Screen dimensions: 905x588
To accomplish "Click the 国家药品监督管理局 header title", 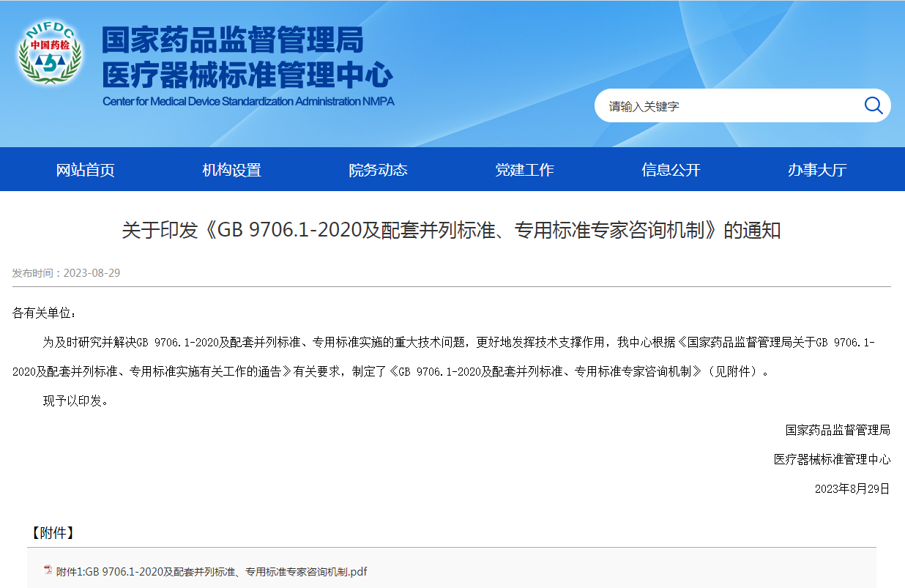I will coord(232,40).
